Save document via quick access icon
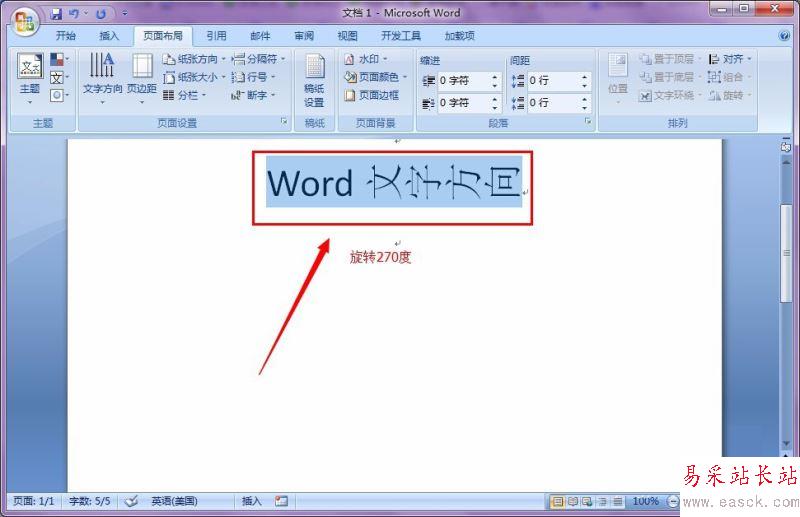 [56, 14]
